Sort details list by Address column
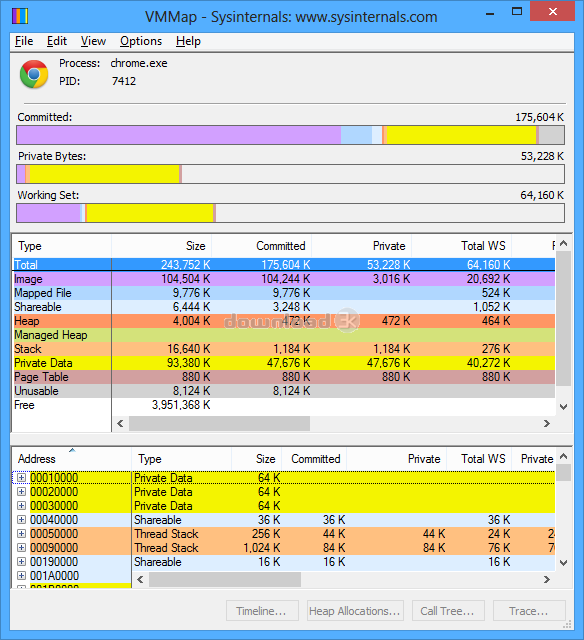The width and height of the screenshot is (584, 640). [72, 459]
